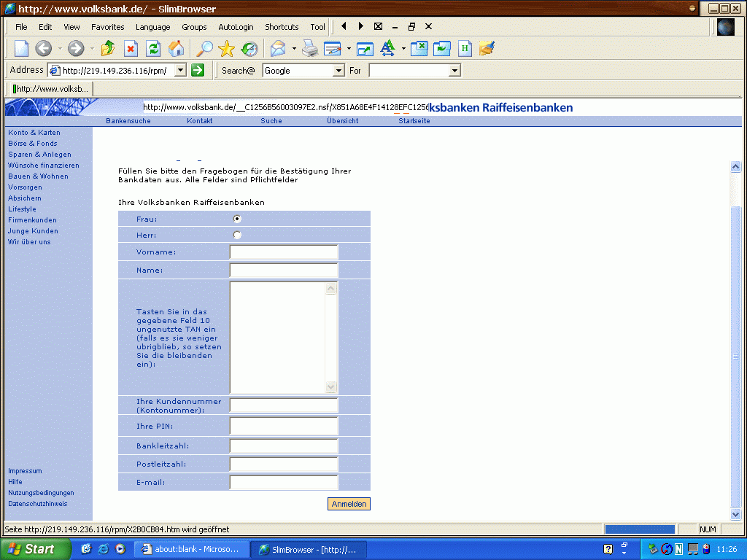Click the boxed X icon in menu bar
747x560 pixels.
click(x=379, y=26)
